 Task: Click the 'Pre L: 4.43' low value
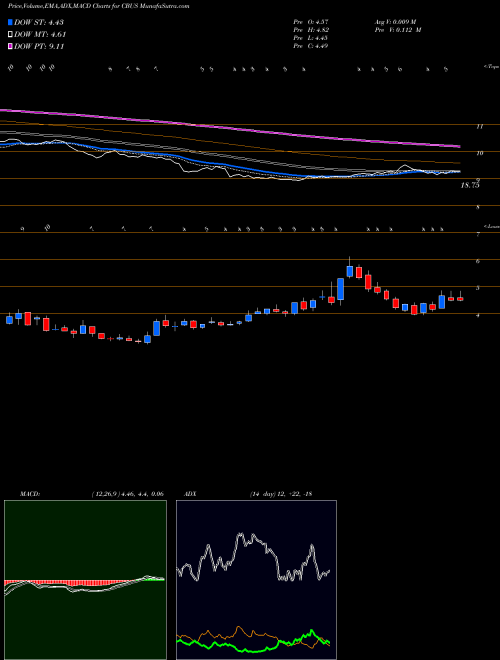311,38
